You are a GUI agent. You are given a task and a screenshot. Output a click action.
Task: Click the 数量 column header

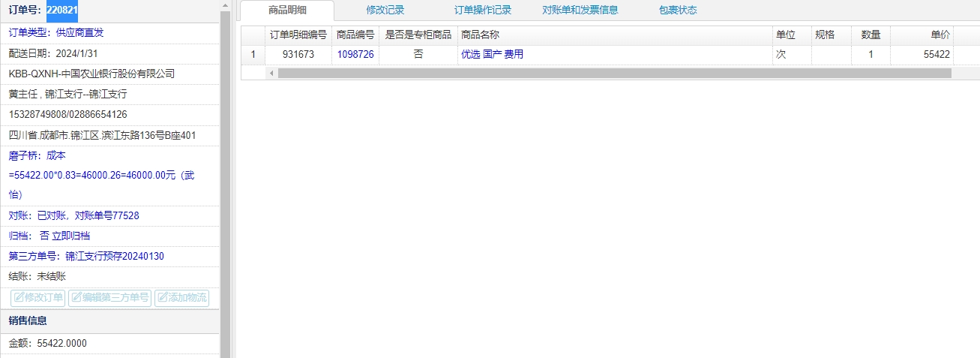(x=871, y=35)
